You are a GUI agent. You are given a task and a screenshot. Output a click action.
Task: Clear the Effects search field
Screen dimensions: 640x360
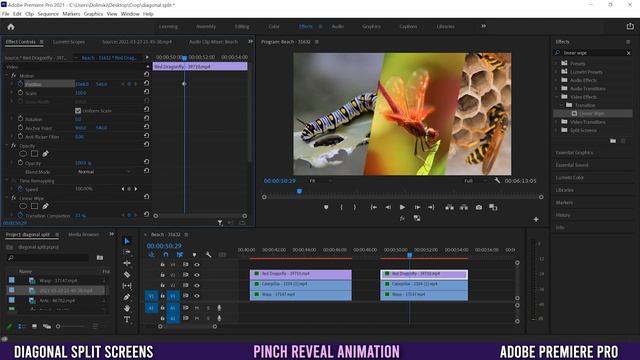click(x=629, y=53)
